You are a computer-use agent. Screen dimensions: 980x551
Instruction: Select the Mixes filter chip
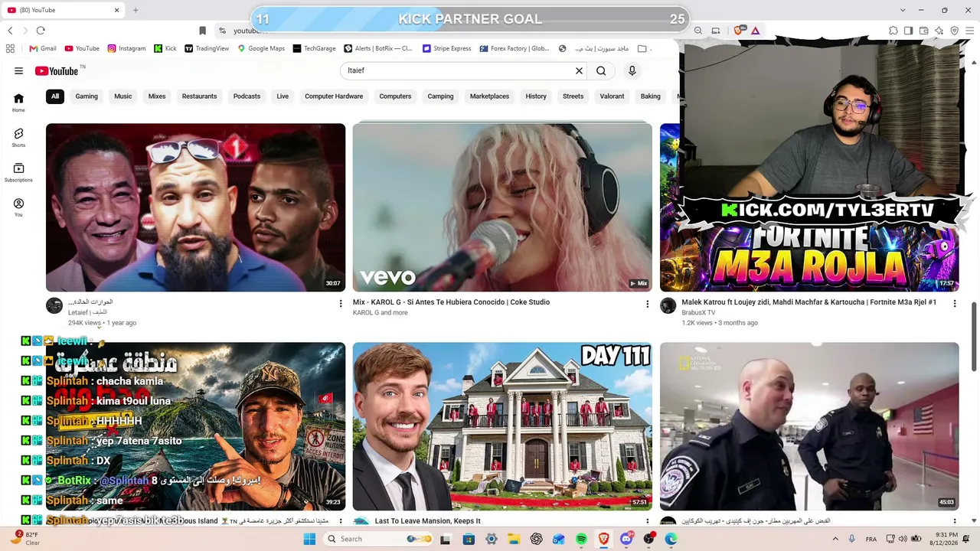(x=157, y=96)
